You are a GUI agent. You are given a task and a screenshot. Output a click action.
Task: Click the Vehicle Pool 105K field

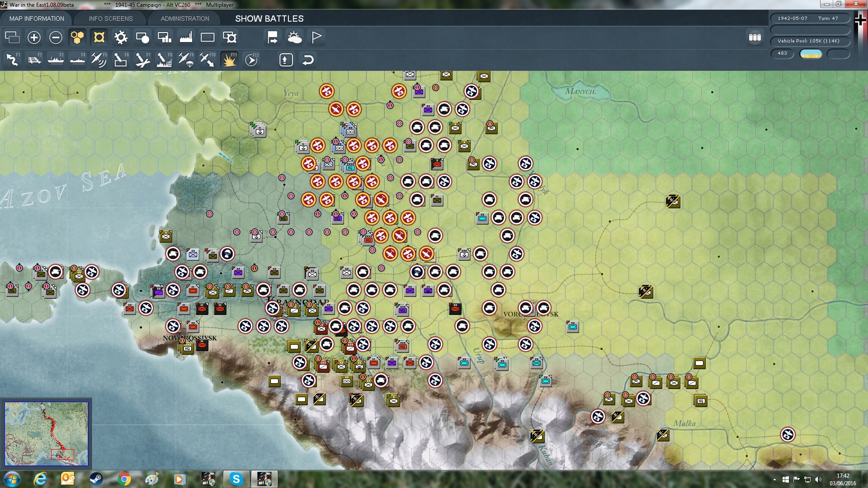(x=810, y=41)
